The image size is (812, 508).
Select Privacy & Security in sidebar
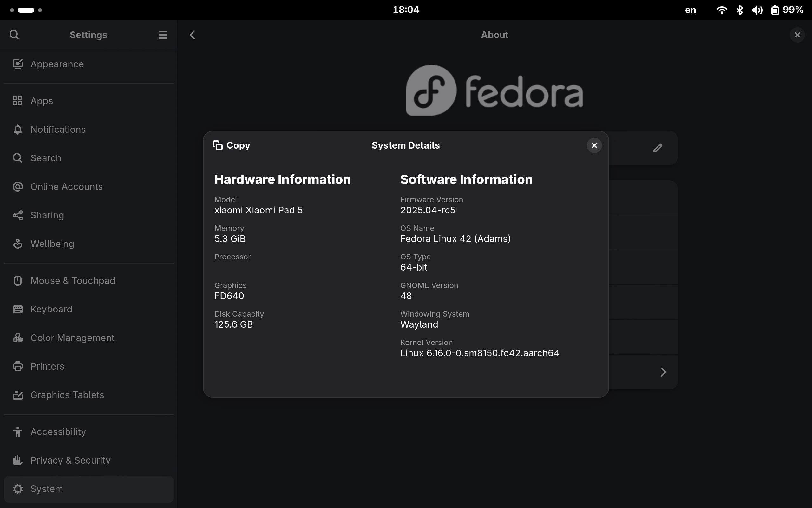pos(88,460)
